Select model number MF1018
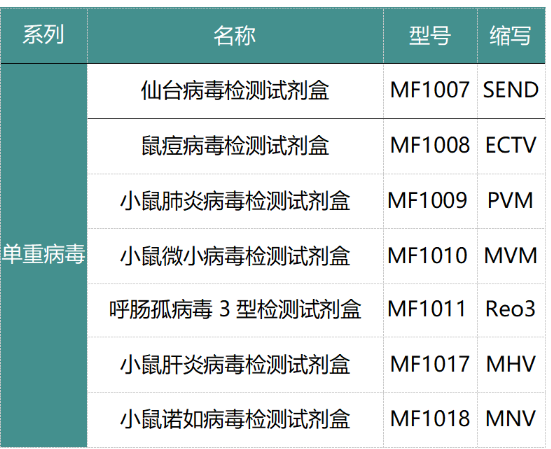 pos(430,419)
